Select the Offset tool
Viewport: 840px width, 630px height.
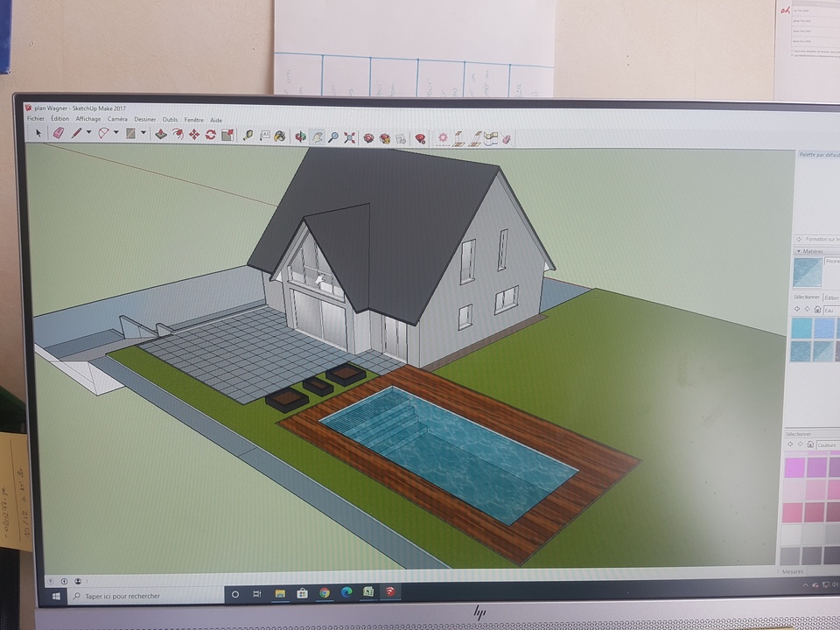pos(178,135)
